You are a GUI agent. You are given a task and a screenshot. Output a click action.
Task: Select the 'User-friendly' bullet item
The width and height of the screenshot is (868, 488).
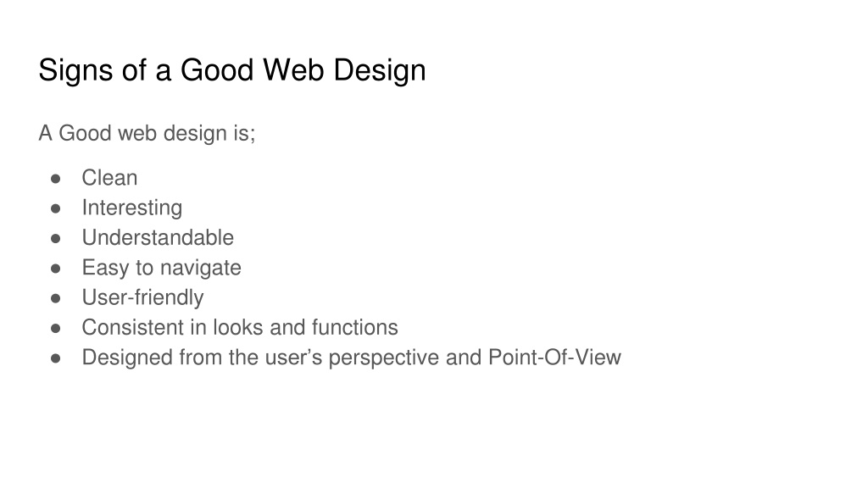142,297
